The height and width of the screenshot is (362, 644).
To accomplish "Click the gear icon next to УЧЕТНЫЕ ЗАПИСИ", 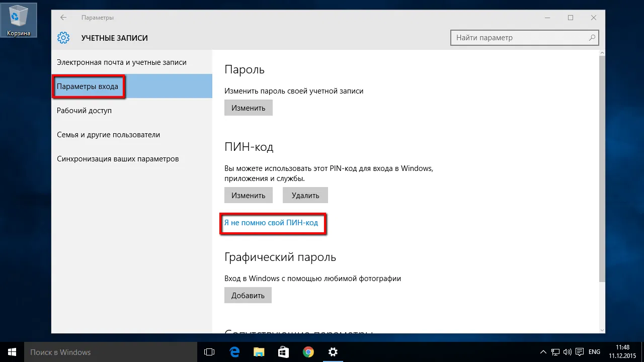I will click(x=63, y=38).
